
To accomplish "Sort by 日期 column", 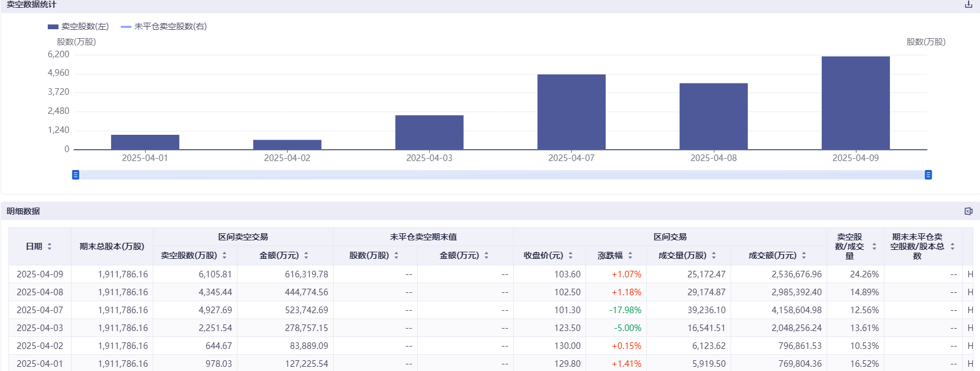I will (50, 246).
